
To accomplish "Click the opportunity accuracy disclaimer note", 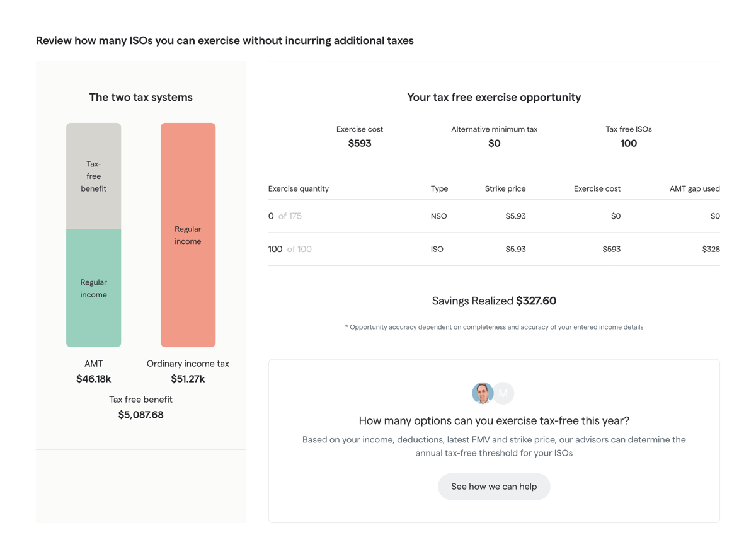I will (x=494, y=326).
